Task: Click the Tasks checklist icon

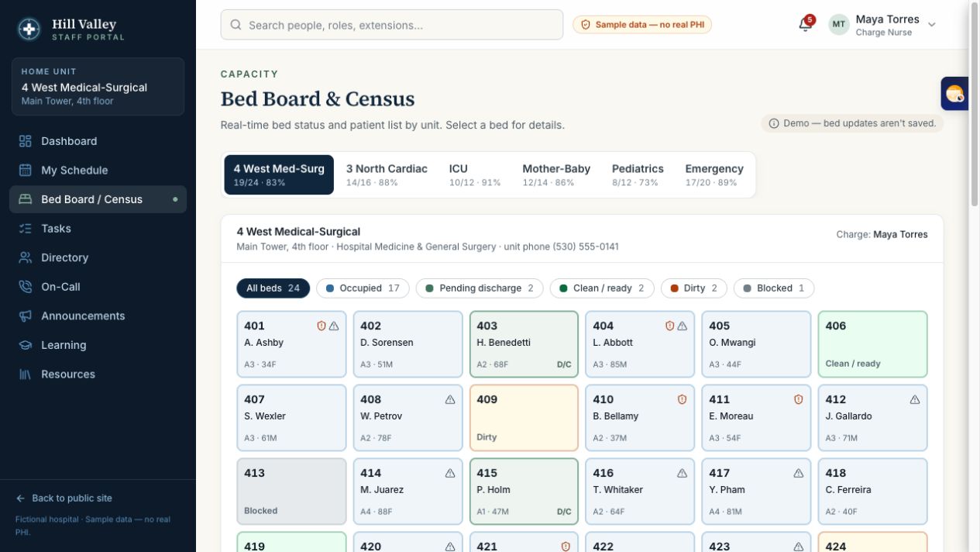Action: point(26,228)
